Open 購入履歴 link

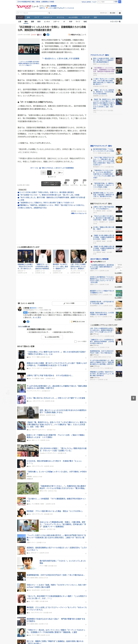point(112,13)
